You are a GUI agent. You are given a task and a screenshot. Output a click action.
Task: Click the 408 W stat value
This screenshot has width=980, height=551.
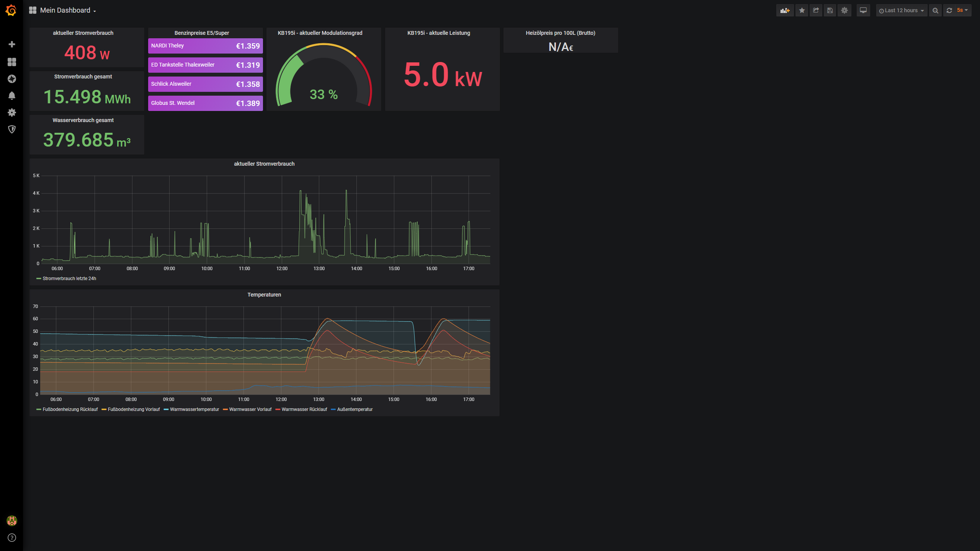87,53
